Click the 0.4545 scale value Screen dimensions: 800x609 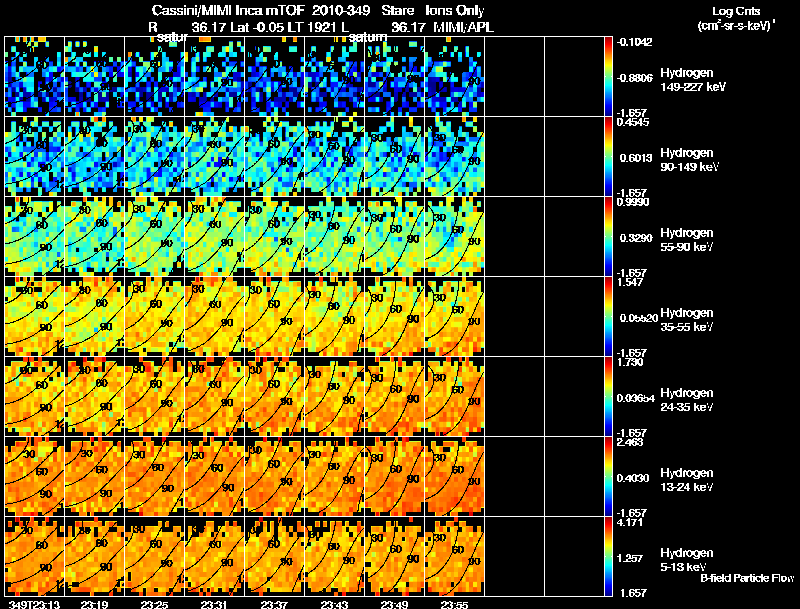[633, 122]
